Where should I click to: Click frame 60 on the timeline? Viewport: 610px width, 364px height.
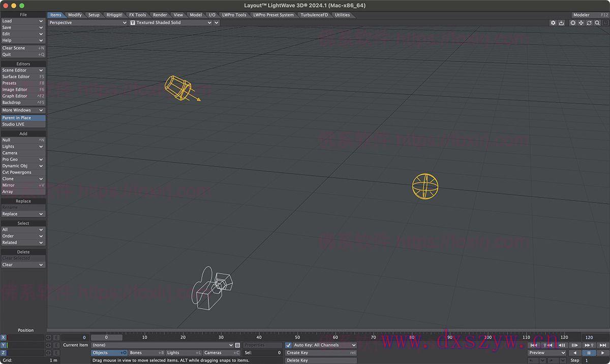(335, 337)
